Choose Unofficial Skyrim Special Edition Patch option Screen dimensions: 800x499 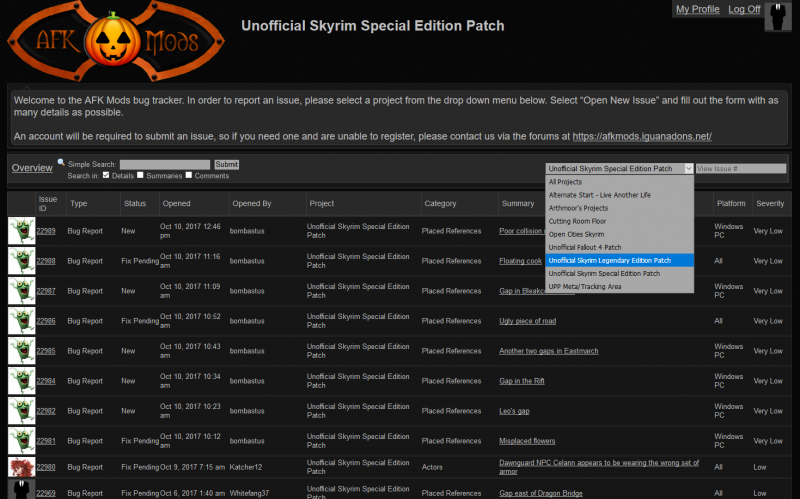619,273
